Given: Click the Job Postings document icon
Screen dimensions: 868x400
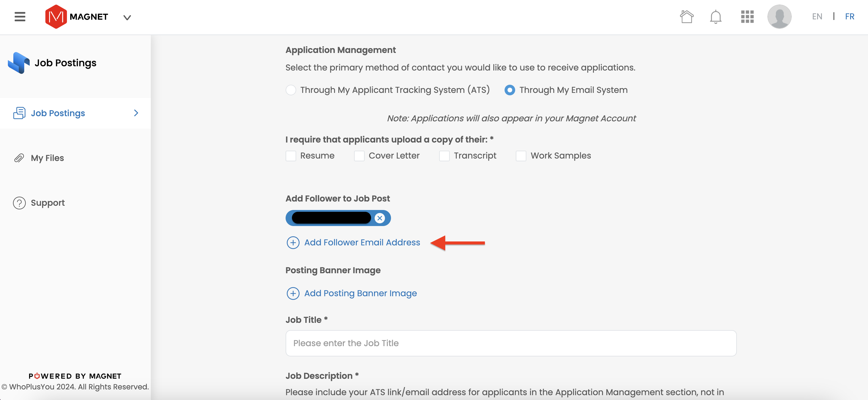Looking at the screenshot, I should tap(19, 113).
